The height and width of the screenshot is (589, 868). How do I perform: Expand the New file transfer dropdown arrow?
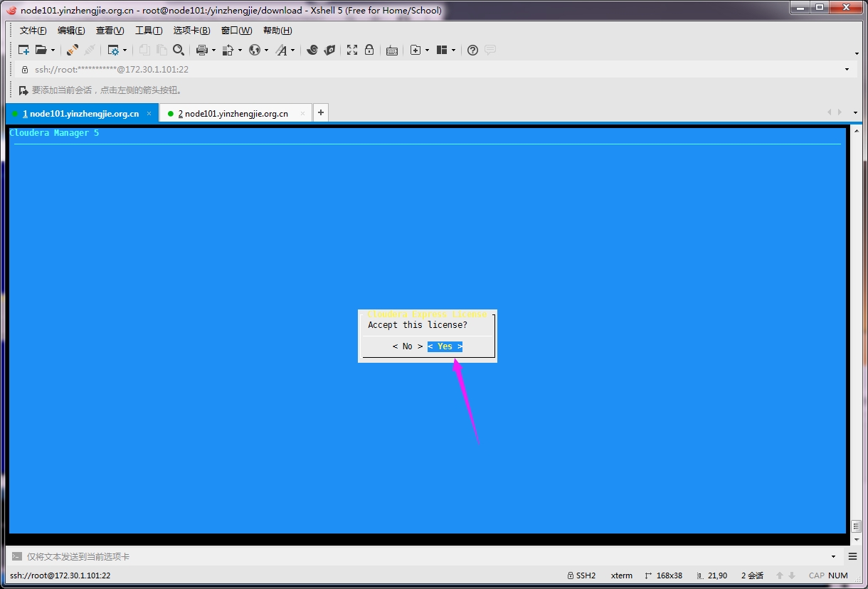(427, 51)
